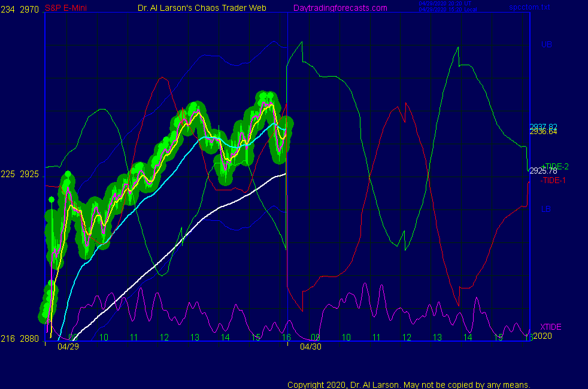Click the '216 2880' bottom axis label

click(20, 338)
